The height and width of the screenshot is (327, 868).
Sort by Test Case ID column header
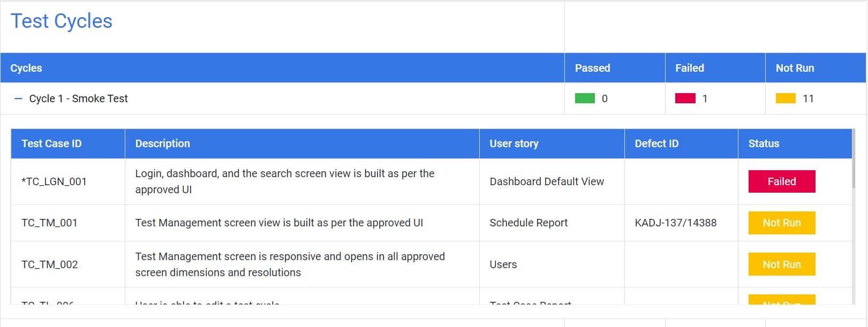(x=51, y=143)
